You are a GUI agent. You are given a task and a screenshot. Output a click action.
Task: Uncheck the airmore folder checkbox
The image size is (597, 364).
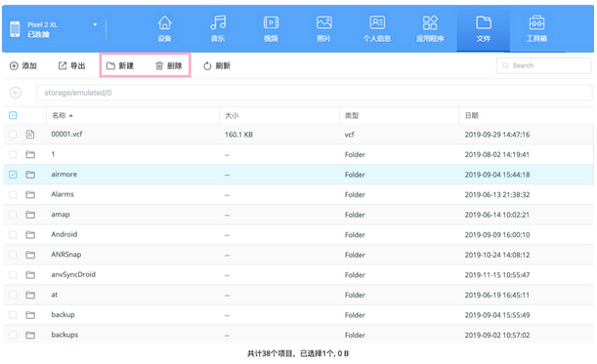pyautogui.click(x=13, y=175)
